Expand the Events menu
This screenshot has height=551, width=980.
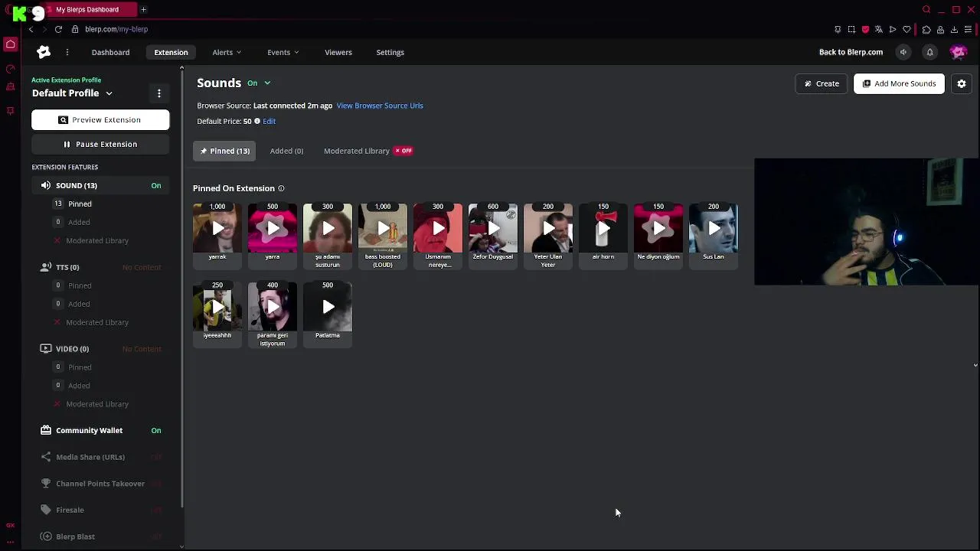(x=283, y=52)
